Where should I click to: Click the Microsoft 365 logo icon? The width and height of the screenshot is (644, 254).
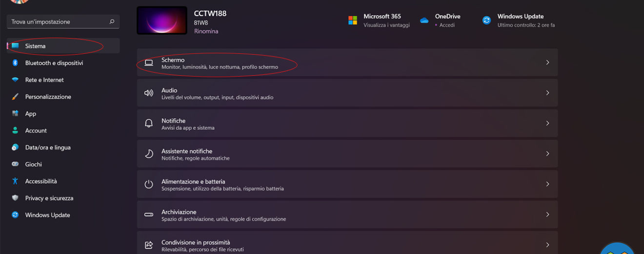point(352,20)
